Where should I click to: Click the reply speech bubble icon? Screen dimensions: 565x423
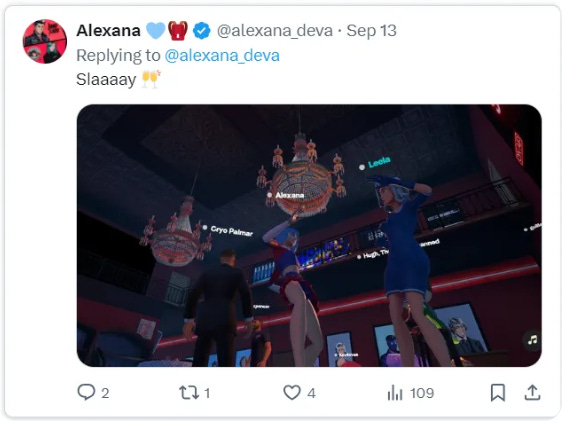coord(86,392)
